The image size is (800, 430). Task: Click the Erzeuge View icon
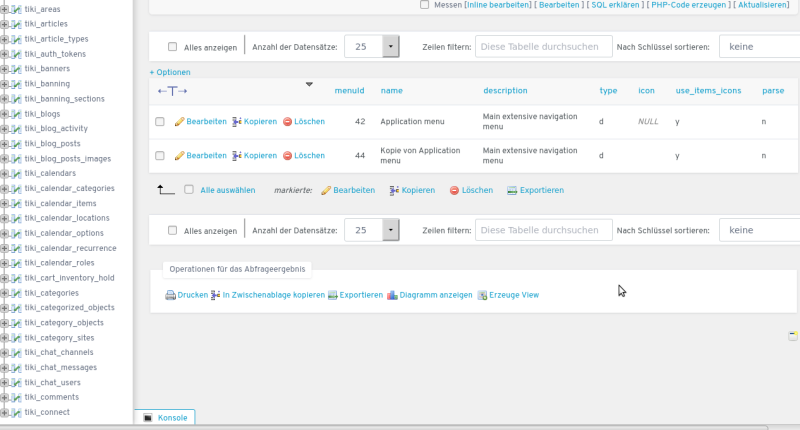point(482,295)
